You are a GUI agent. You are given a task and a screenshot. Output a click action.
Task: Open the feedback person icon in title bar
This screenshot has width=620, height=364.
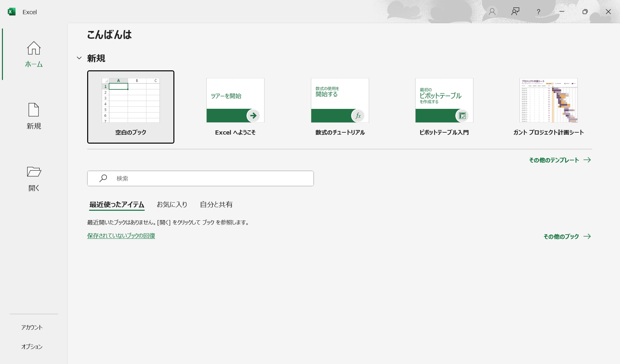click(x=515, y=12)
